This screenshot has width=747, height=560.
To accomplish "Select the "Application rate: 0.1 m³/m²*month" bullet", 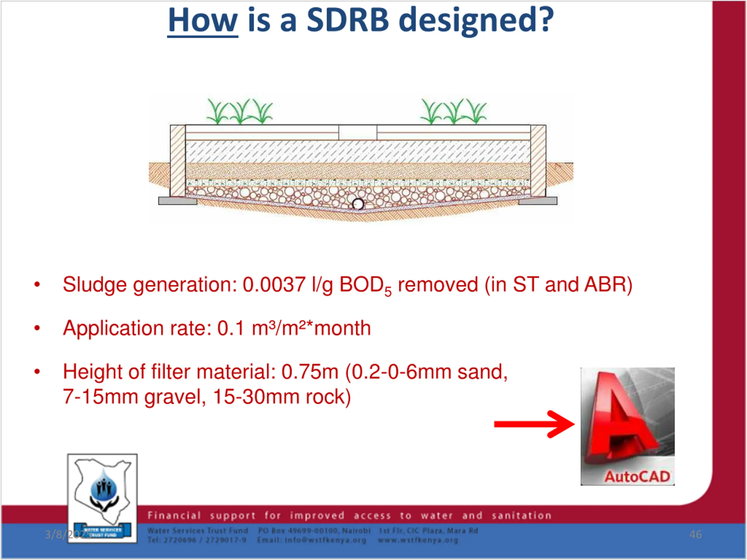I will [217, 328].
